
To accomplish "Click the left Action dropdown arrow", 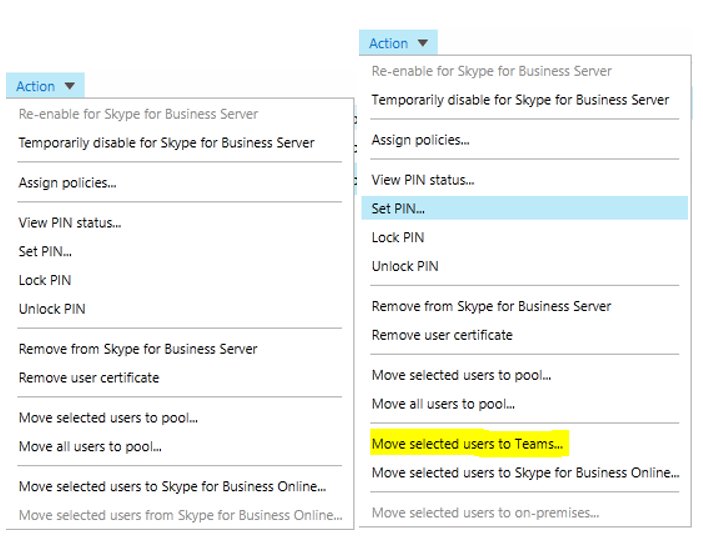I will tap(69, 86).
